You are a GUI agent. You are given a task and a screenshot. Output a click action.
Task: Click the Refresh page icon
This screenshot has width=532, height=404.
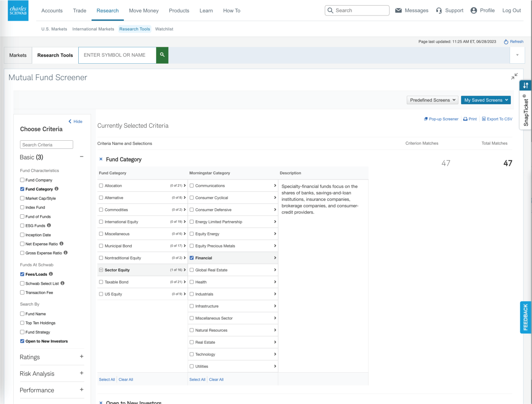click(x=506, y=42)
